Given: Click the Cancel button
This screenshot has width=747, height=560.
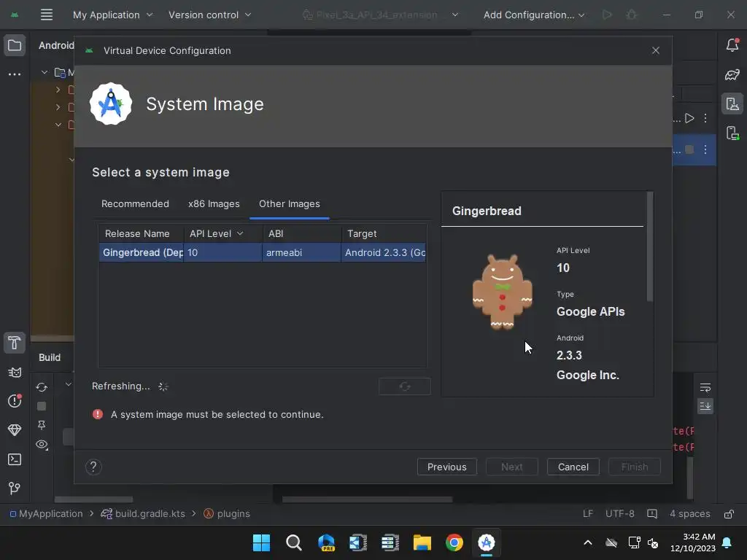Looking at the screenshot, I should pos(573,467).
